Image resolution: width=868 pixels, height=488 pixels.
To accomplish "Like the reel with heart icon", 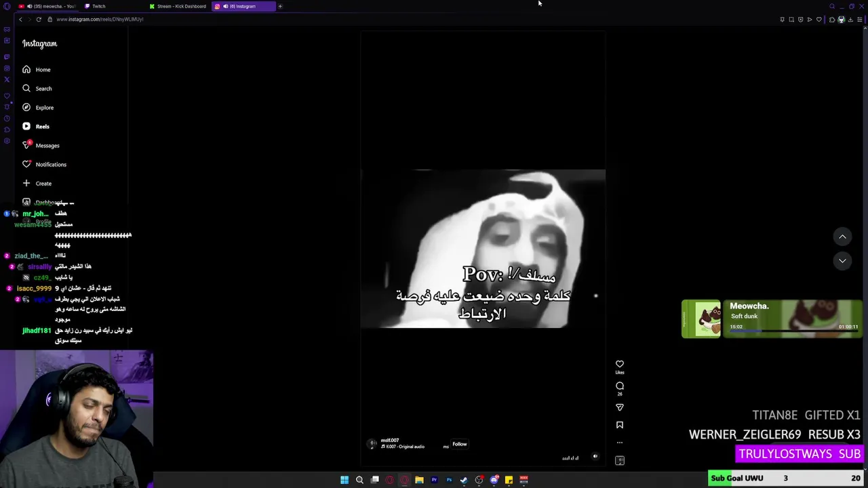I will (x=619, y=364).
